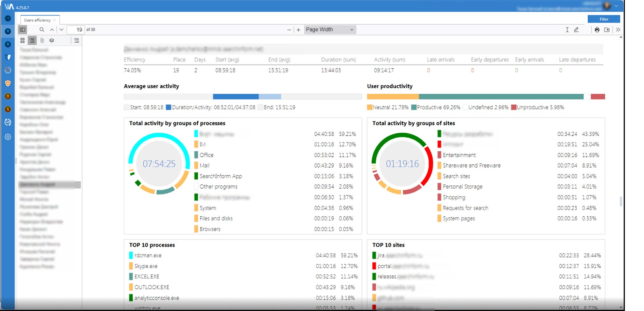
Task: Select the text selection tool icon
Action: (567, 30)
